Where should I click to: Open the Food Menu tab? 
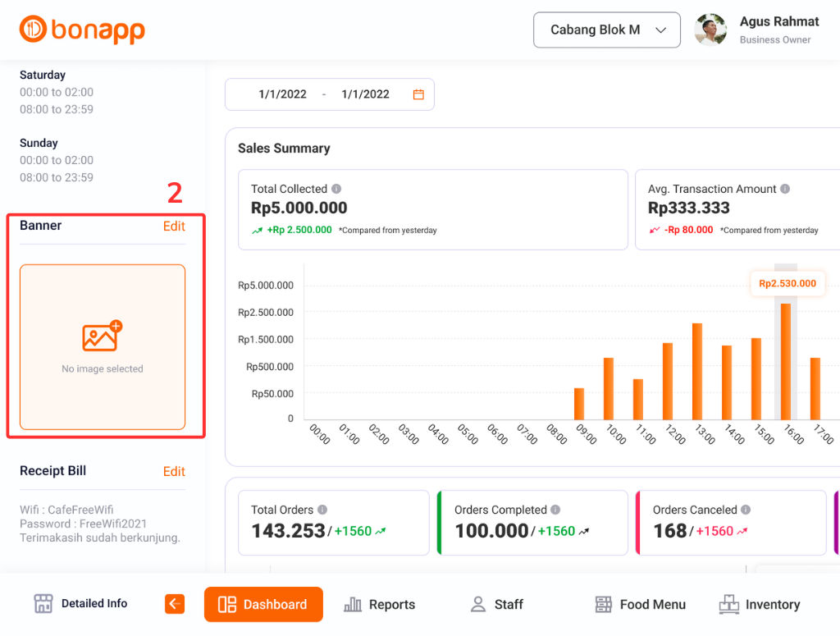640,604
